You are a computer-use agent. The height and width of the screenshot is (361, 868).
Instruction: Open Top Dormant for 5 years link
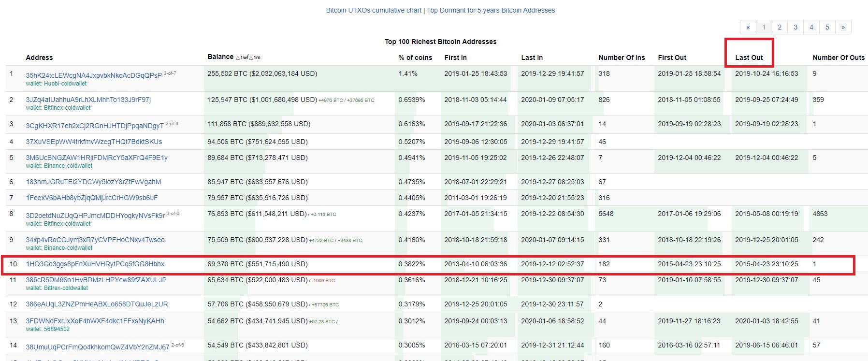coord(491,10)
